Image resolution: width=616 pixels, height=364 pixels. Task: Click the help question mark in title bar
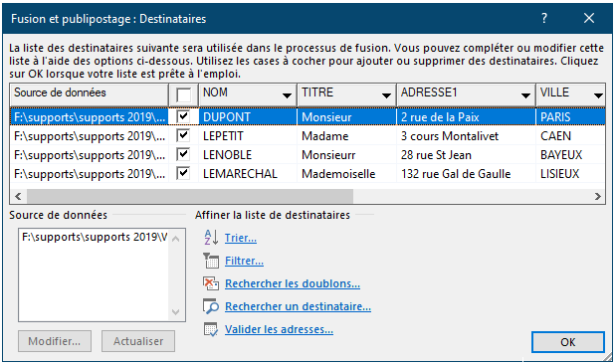[544, 18]
